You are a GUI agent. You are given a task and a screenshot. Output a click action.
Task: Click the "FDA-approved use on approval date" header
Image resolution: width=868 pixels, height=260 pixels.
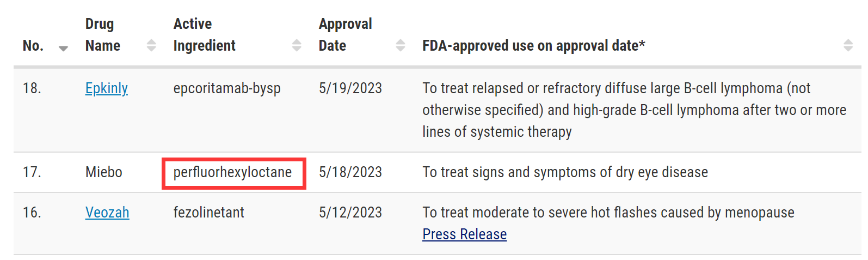[533, 46]
